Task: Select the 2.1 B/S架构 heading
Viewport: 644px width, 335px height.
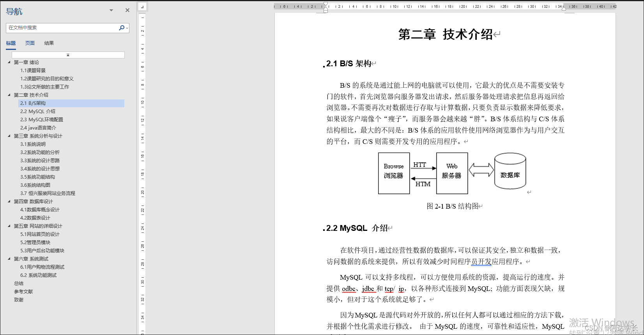Action: tap(71, 103)
